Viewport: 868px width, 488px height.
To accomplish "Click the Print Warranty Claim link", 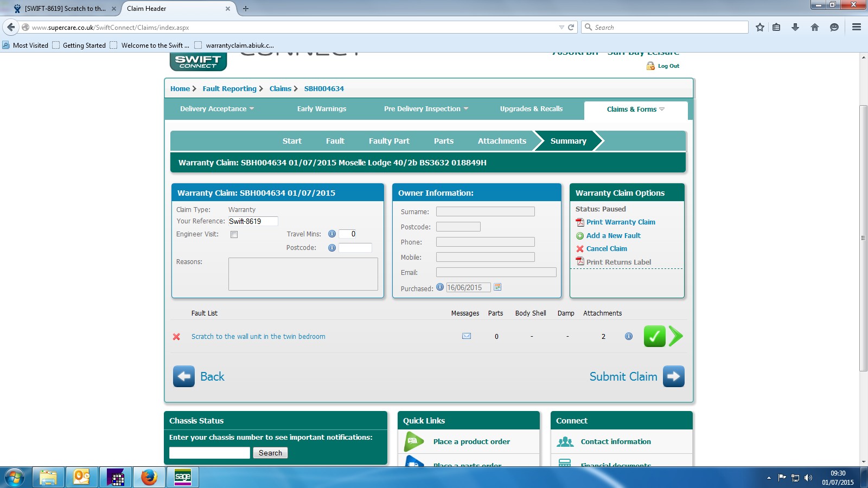I will [x=621, y=222].
